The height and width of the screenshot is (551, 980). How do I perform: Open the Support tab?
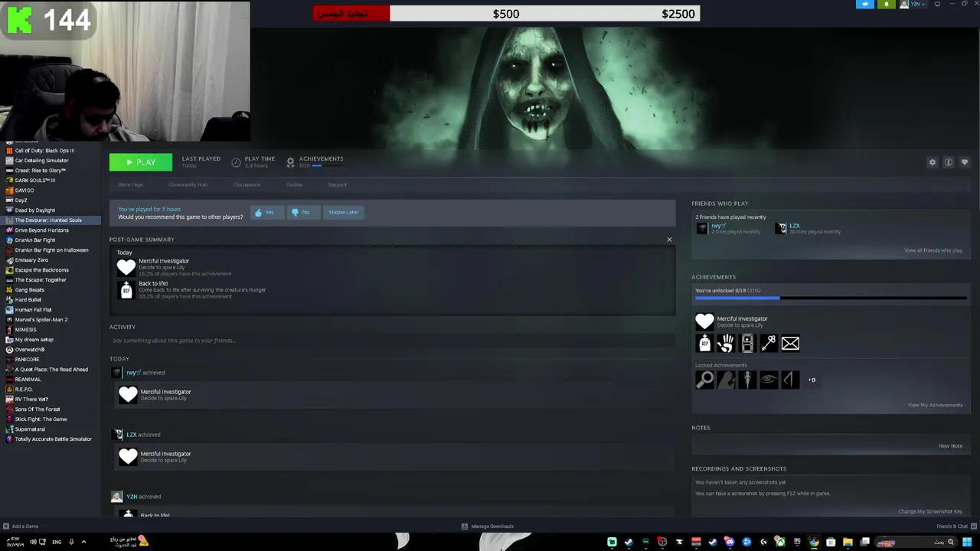click(337, 184)
